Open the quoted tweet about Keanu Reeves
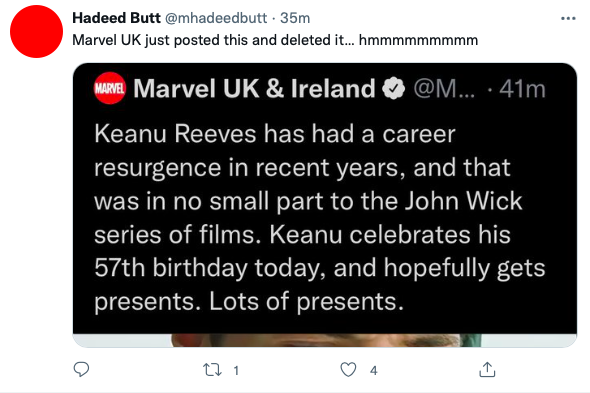 click(x=325, y=205)
